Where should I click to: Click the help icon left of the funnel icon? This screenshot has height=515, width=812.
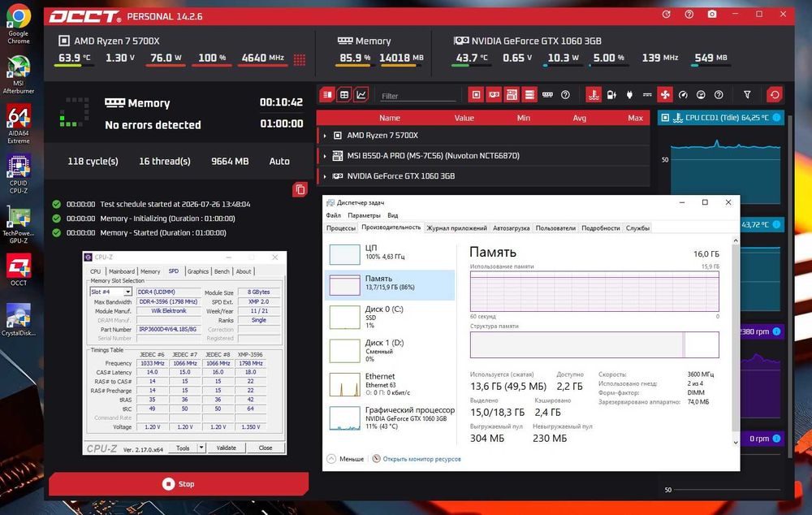[x=719, y=95]
